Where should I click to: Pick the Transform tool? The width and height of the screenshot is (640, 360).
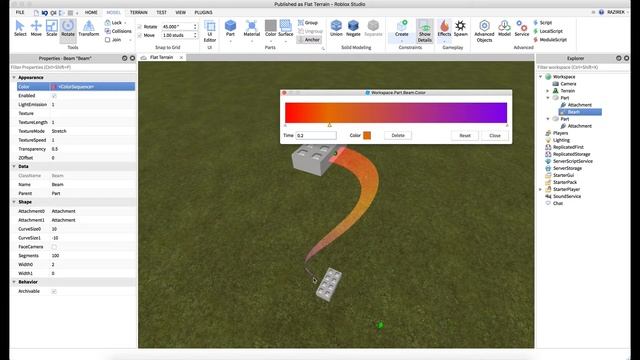click(89, 29)
